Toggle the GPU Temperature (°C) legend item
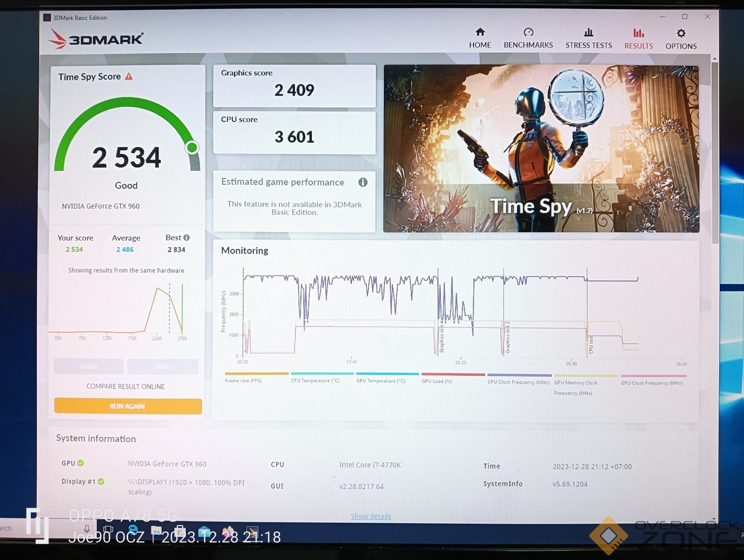The height and width of the screenshot is (560, 744). (387, 378)
